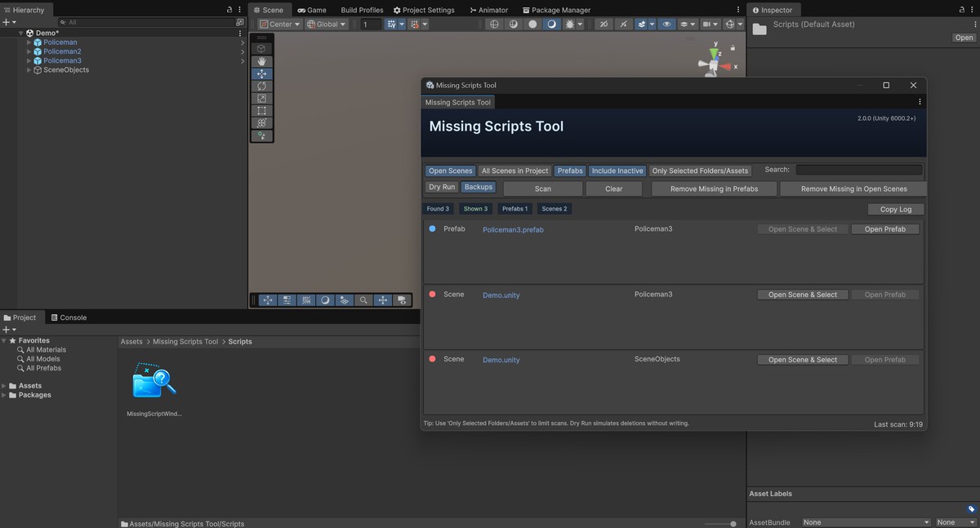Screen dimensions: 980x528
Task: Open the Project Settings tab
Action: [x=424, y=10]
